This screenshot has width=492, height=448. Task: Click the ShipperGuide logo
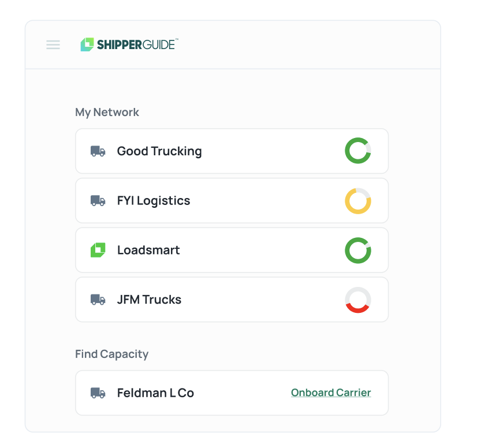pyautogui.click(x=87, y=45)
